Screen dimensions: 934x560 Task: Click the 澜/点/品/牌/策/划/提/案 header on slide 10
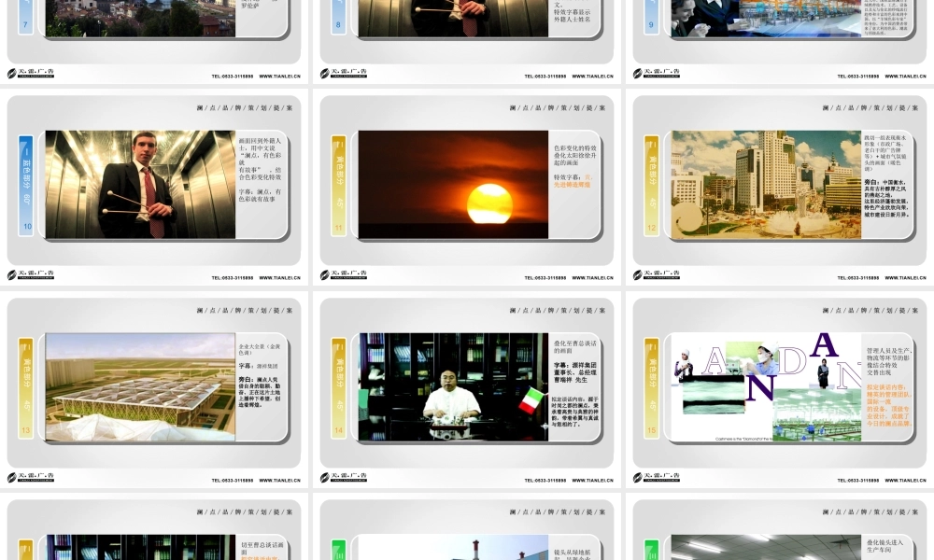click(x=245, y=108)
